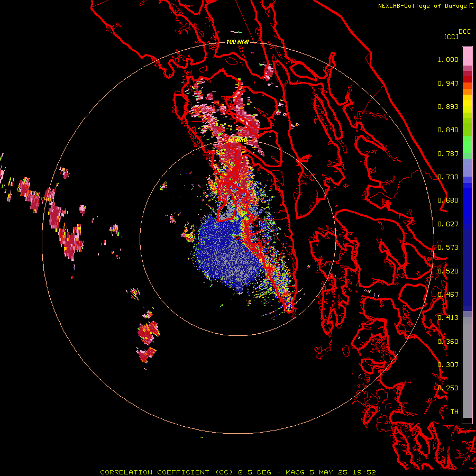Click the 0.307 scale value
Viewport: 476px width, 476px height.
(448, 365)
